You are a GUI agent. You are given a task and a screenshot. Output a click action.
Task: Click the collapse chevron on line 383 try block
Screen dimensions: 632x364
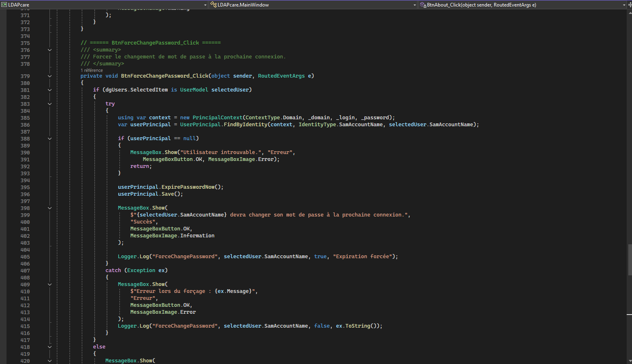[49, 103]
